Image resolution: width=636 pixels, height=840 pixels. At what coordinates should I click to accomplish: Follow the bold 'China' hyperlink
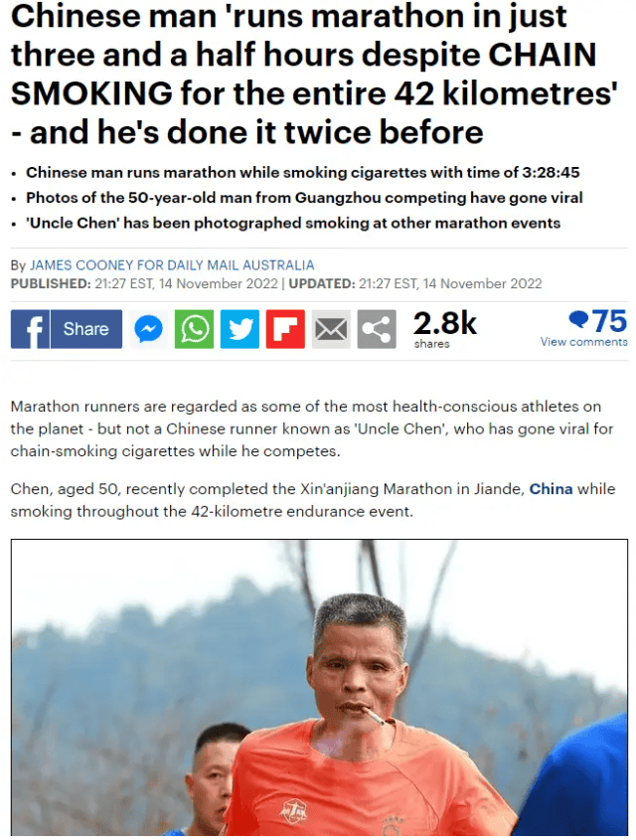(x=551, y=489)
